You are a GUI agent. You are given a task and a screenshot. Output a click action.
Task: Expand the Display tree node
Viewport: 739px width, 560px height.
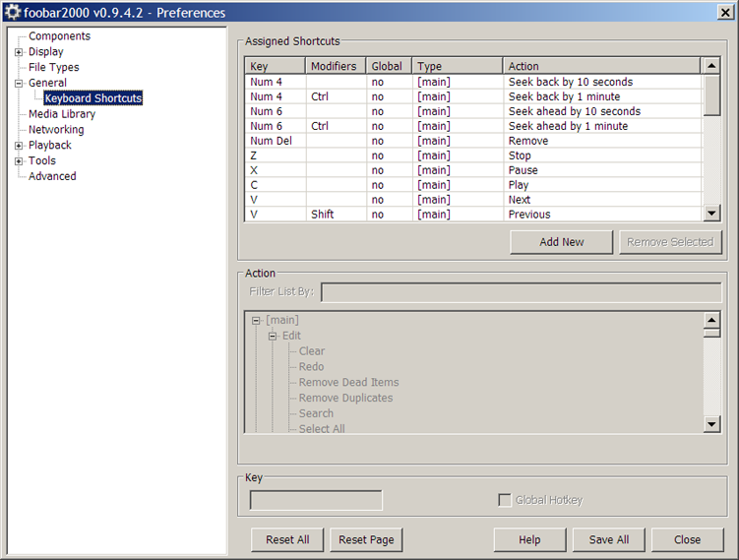(x=19, y=52)
